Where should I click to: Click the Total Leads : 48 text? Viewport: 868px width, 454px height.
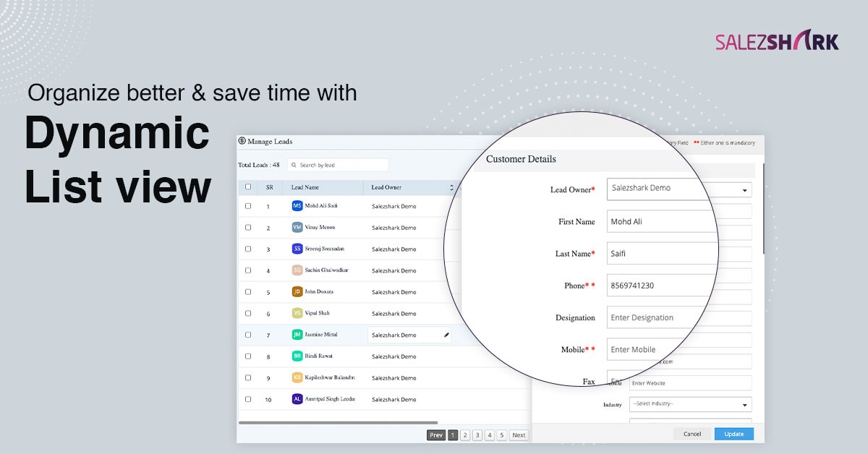tap(259, 165)
